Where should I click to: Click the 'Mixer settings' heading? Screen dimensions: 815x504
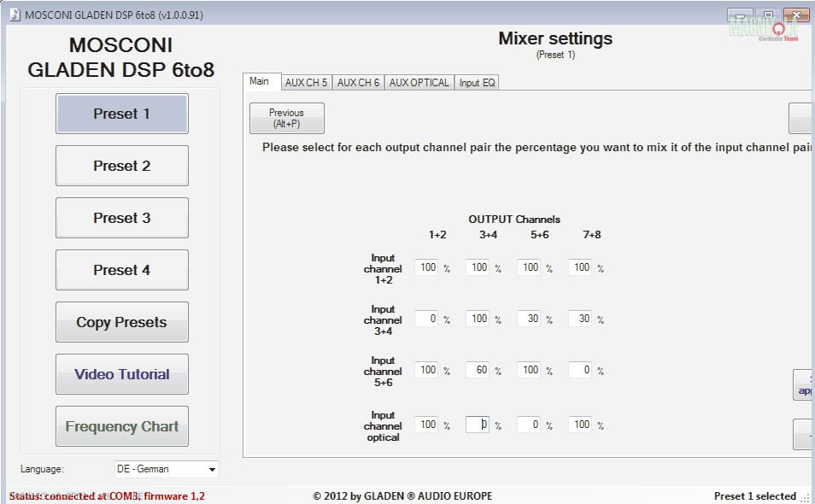[x=555, y=38]
